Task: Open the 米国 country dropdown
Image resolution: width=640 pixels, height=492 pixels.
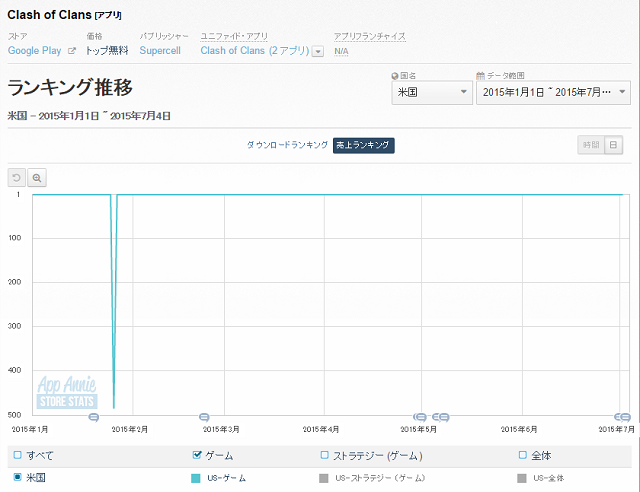Action: (432, 92)
